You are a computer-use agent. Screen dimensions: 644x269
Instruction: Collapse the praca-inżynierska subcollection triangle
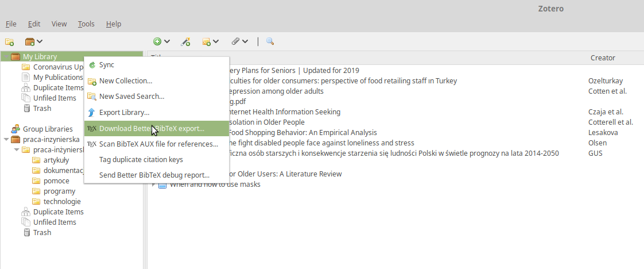(x=17, y=149)
